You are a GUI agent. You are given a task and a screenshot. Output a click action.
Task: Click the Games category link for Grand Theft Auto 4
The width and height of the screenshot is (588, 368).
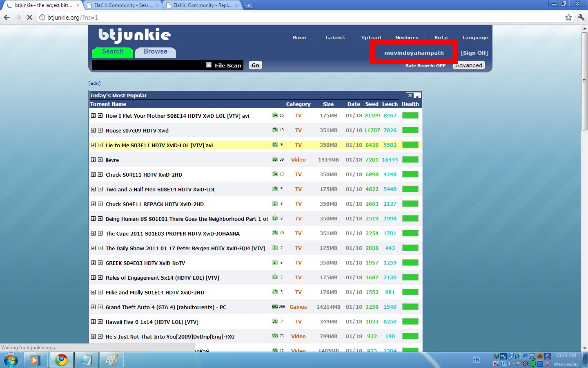298,307
